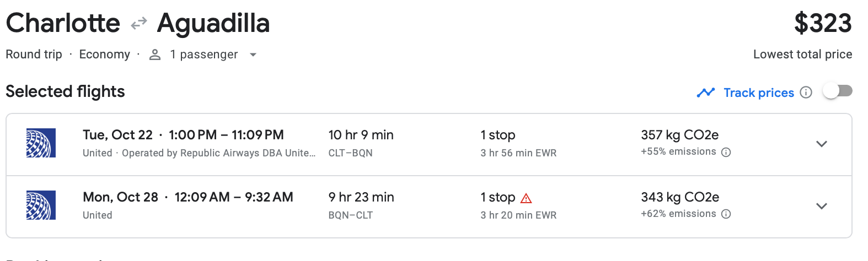Click the round-trip swap arrows icon
This screenshot has height=261, width=868.
[x=139, y=23]
